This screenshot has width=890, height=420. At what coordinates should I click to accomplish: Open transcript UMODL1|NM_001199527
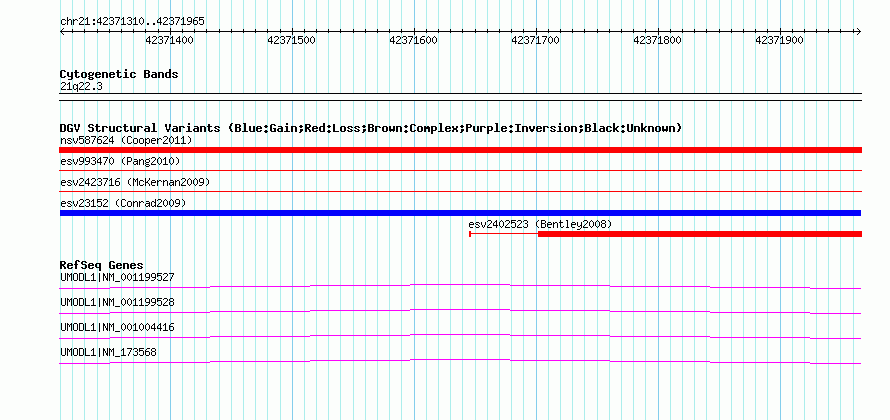(117, 278)
